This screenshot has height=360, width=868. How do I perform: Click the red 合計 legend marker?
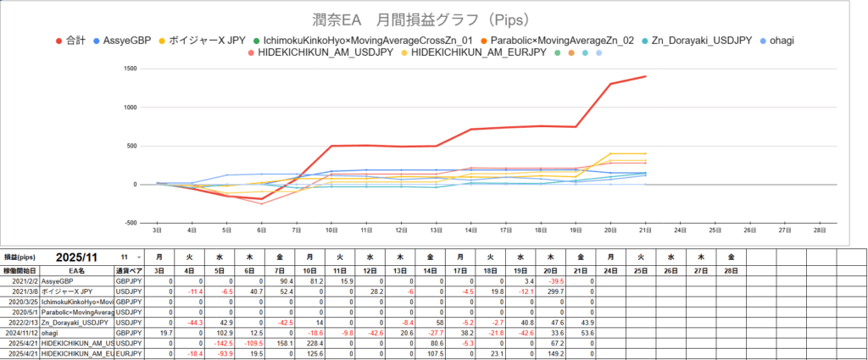click(x=58, y=40)
